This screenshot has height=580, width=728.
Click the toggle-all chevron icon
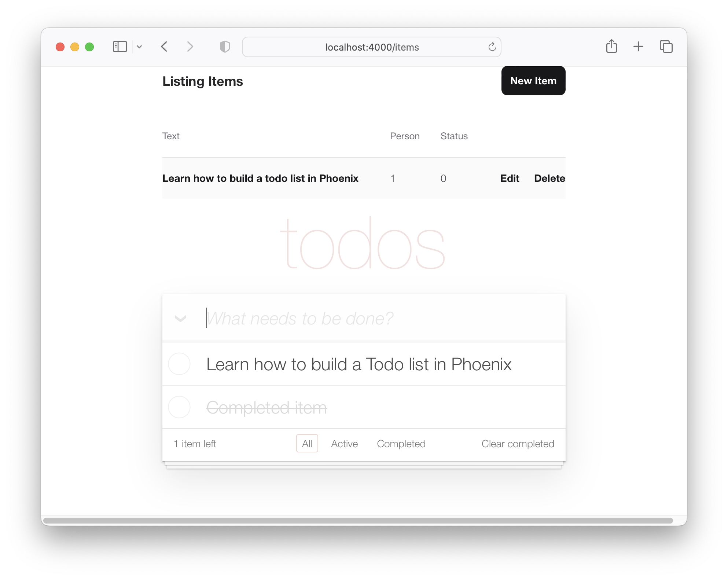180,318
